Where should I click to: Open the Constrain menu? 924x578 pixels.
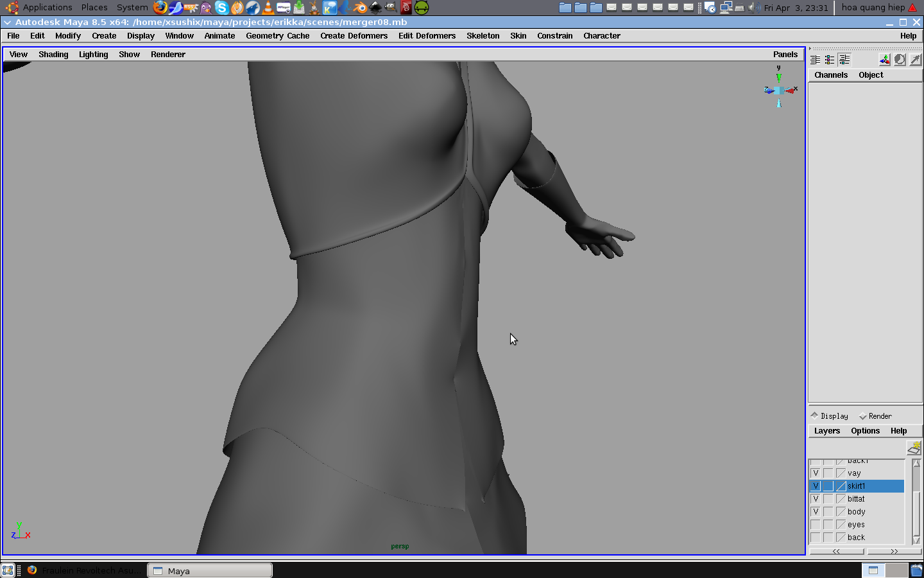(x=555, y=36)
